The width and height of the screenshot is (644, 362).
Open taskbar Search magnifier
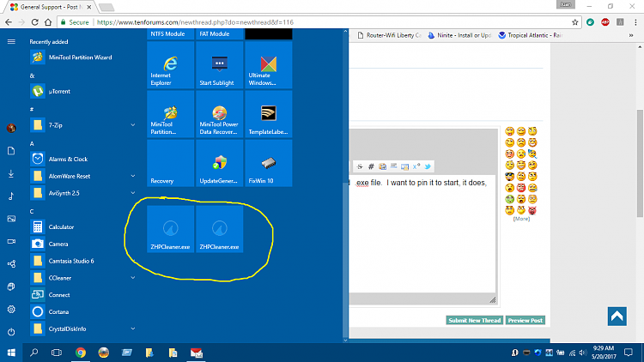click(x=34, y=353)
